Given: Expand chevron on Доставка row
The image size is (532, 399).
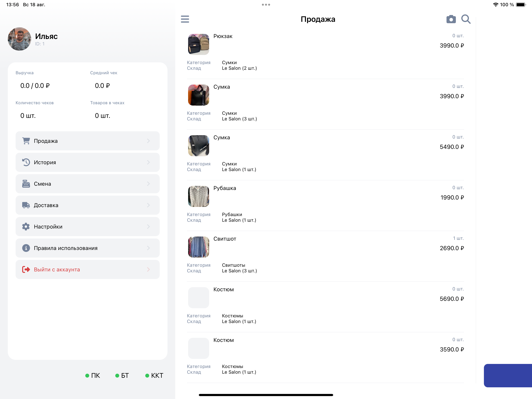Looking at the screenshot, I should tap(148, 205).
